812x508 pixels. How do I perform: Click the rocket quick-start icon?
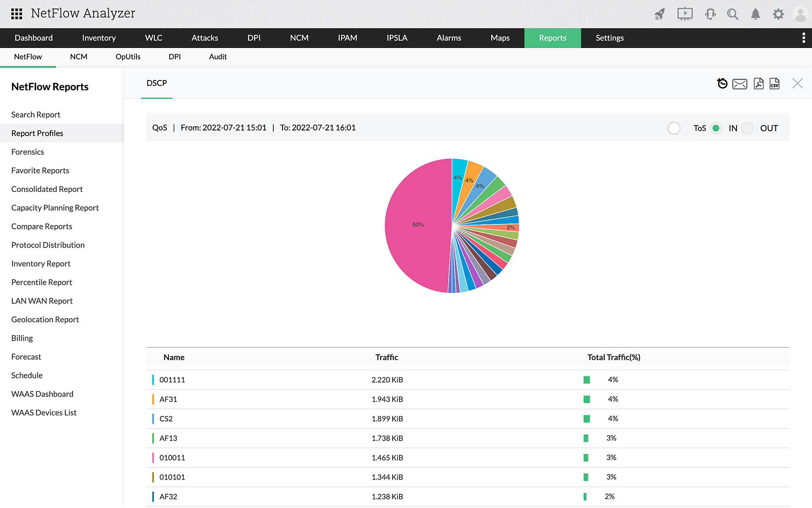pos(660,14)
